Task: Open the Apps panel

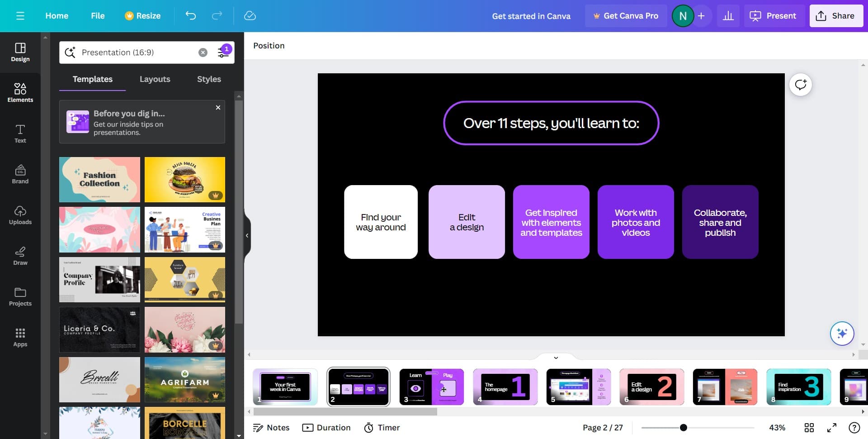Action: (20, 337)
